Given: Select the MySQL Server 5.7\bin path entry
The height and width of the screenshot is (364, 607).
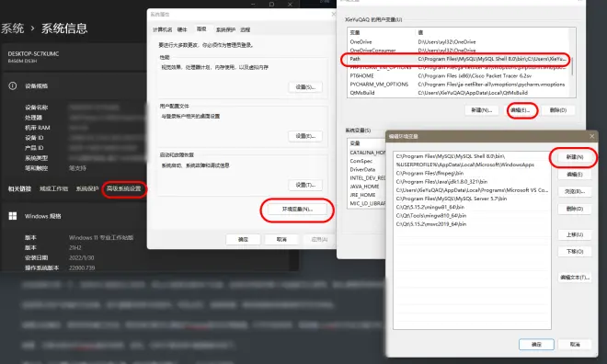Looking at the screenshot, I should tap(472, 199).
